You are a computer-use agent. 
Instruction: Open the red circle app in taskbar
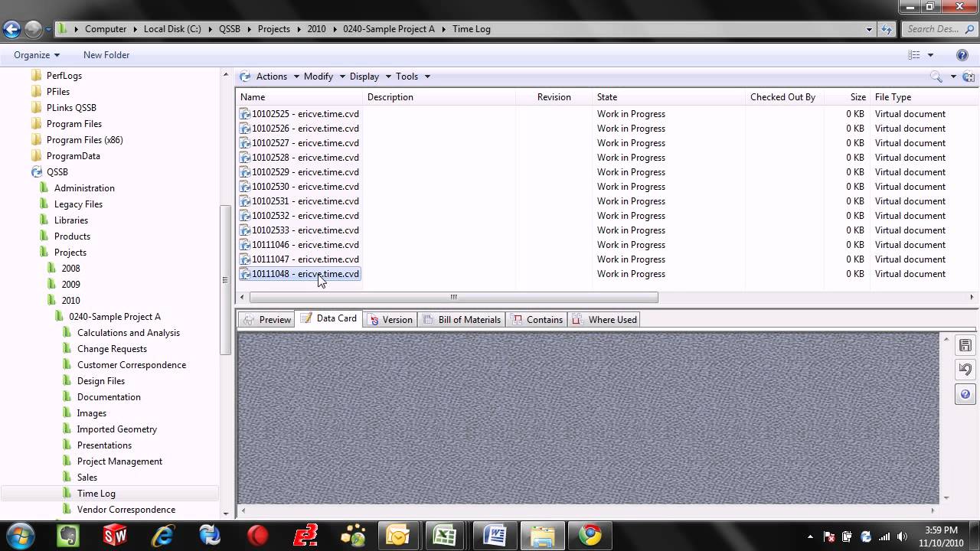tap(257, 535)
